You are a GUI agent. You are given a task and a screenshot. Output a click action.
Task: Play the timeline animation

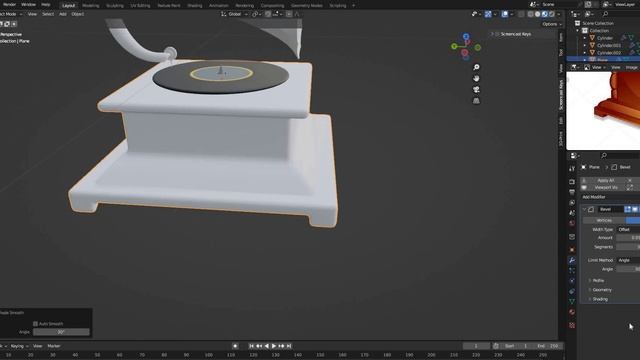274,346
